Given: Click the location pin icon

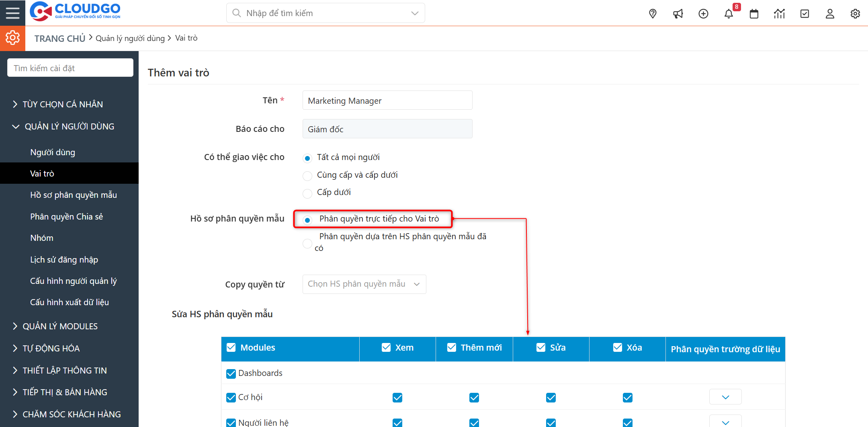Looking at the screenshot, I should pos(653,14).
